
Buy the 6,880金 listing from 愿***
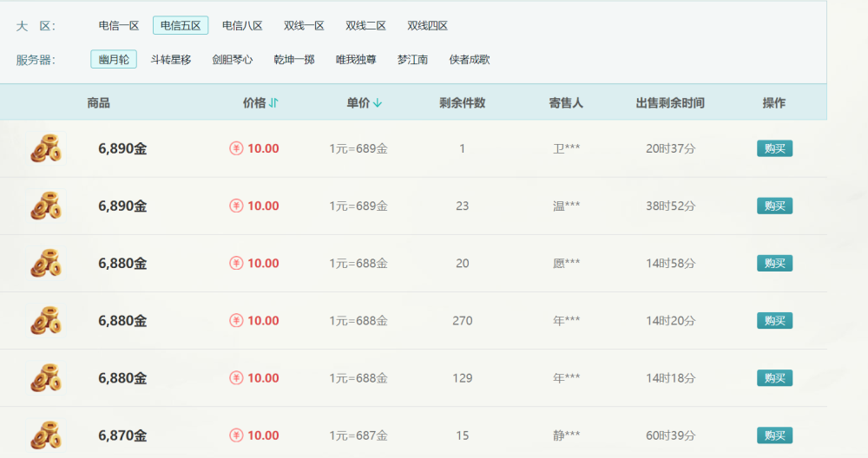click(774, 264)
